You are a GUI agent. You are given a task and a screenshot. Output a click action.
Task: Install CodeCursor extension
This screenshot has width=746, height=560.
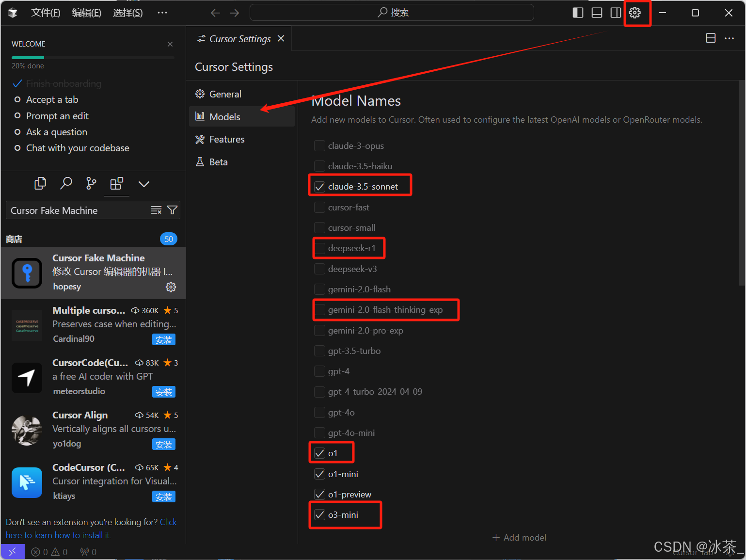pos(164,496)
